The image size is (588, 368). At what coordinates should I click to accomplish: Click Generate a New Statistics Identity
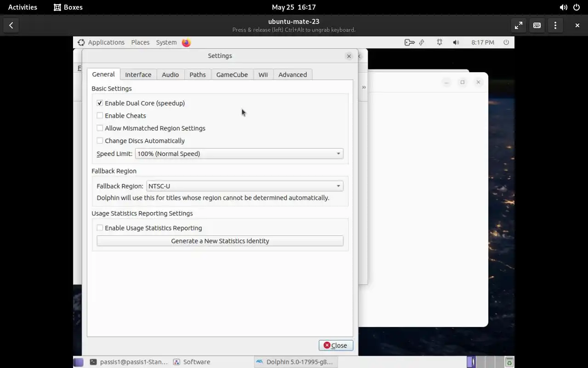(x=220, y=241)
